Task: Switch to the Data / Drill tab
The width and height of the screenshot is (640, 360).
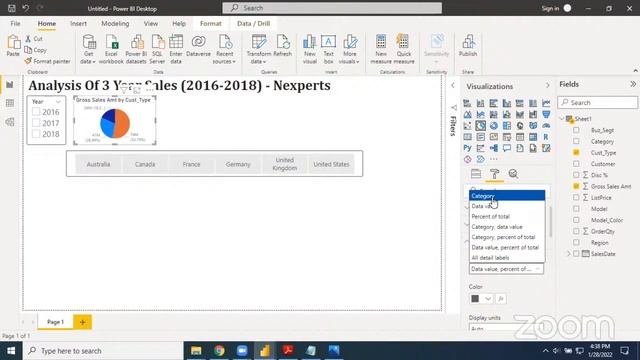Action: [x=253, y=24]
